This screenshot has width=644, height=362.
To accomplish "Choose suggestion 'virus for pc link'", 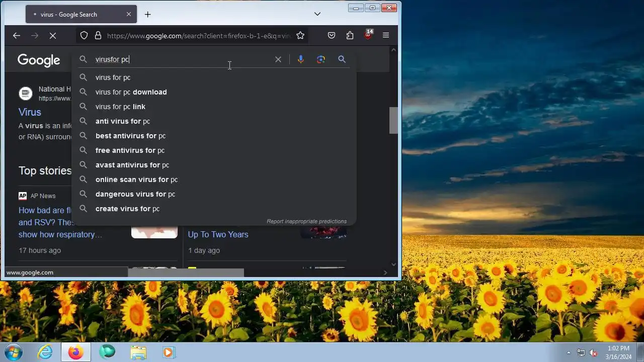I will click(x=214, y=107).
